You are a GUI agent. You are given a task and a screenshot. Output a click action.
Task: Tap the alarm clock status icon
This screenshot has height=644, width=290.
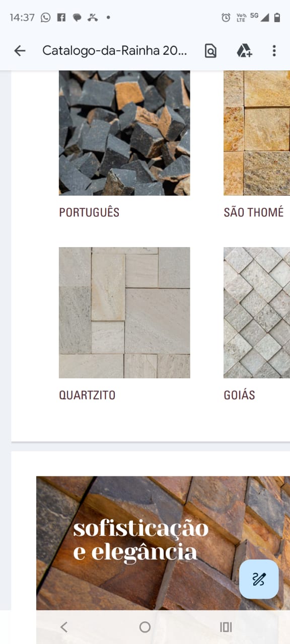point(226,18)
